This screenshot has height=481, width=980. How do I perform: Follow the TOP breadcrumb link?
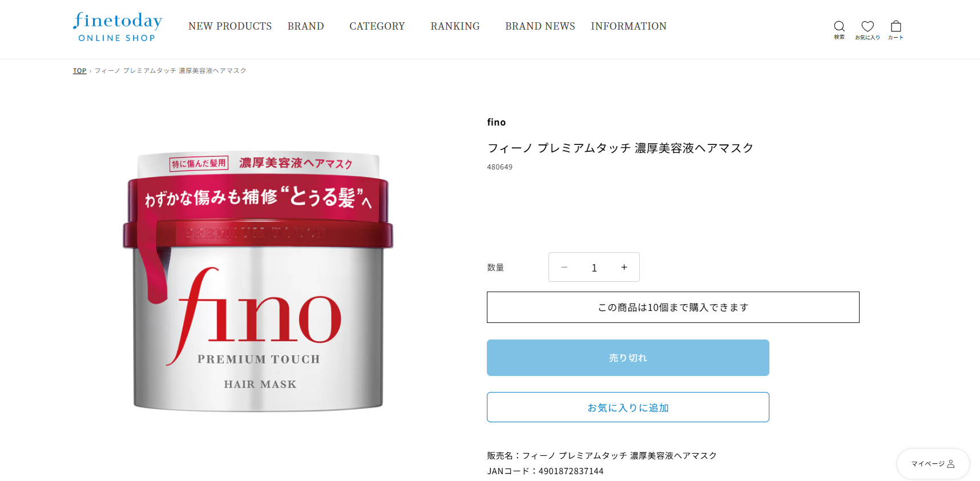tap(79, 71)
